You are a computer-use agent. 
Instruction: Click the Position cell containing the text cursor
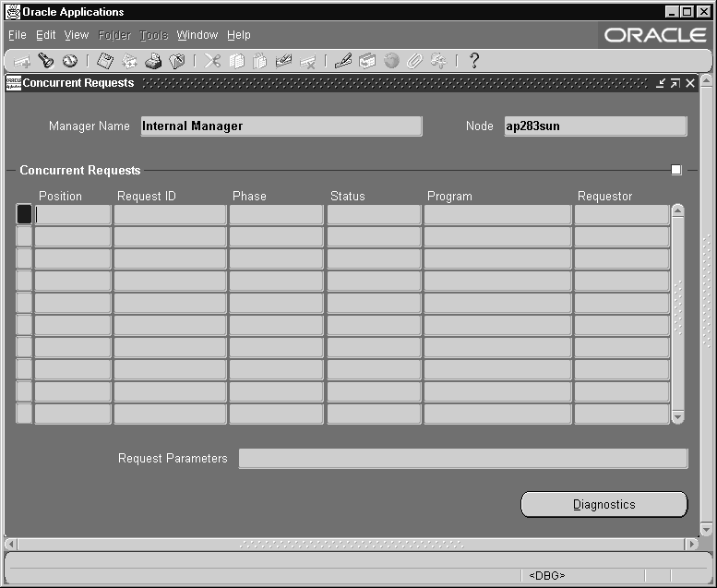click(x=73, y=214)
